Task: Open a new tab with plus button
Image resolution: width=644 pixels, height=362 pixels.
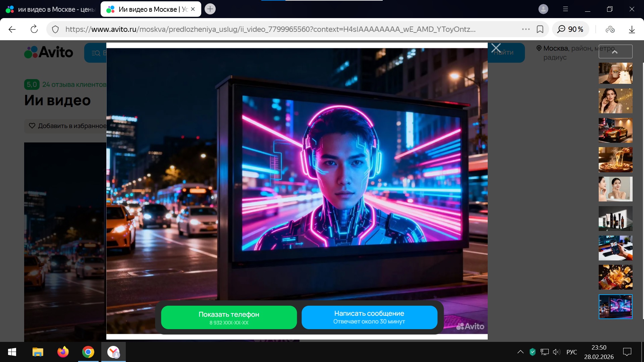Action: (210, 9)
